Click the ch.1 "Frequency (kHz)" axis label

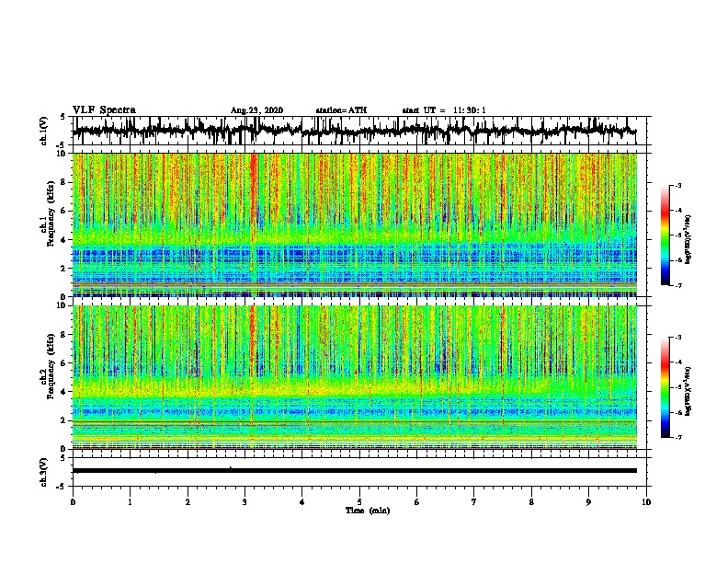(x=51, y=214)
